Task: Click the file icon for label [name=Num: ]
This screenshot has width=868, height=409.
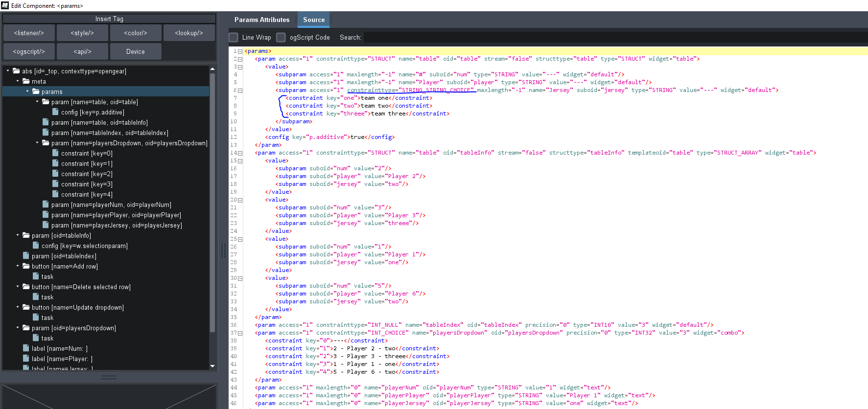Action: click(x=26, y=348)
